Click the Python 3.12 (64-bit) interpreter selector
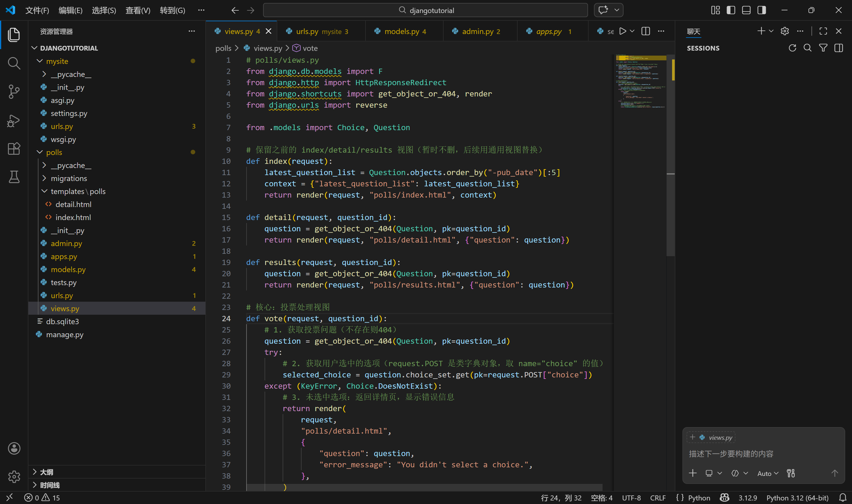The image size is (852, 504). [x=797, y=498]
